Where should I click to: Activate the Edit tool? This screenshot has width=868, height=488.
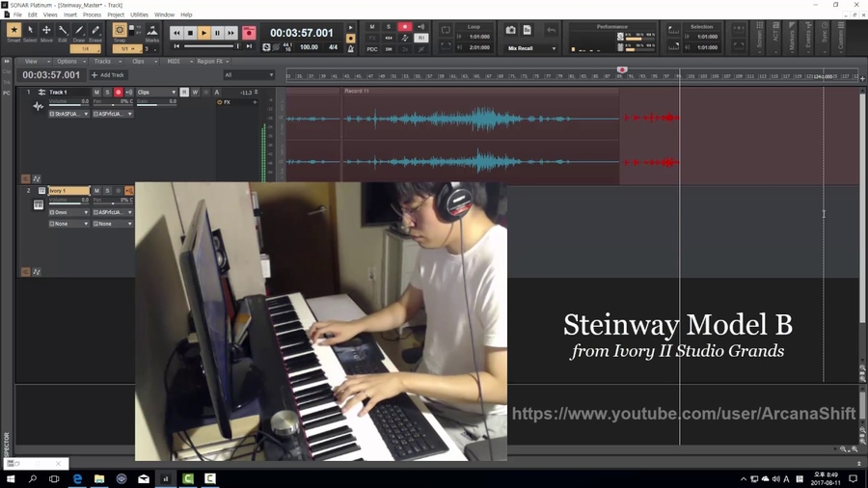pos(63,31)
